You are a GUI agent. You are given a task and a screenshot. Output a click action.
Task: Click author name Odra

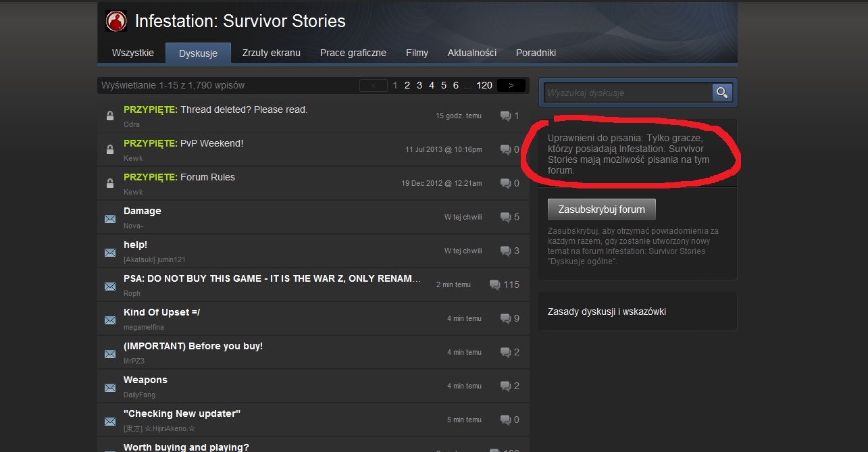point(132,124)
